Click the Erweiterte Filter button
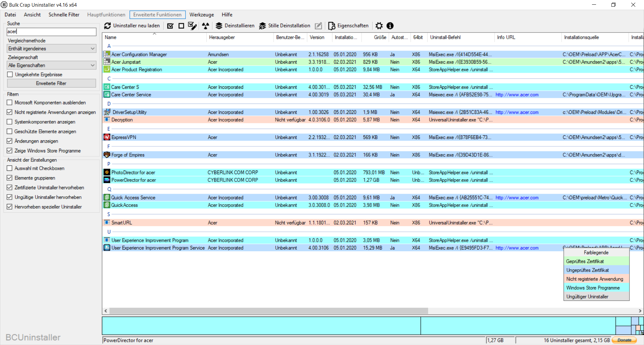This screenshot has height=345, width=644. point(51,83)
